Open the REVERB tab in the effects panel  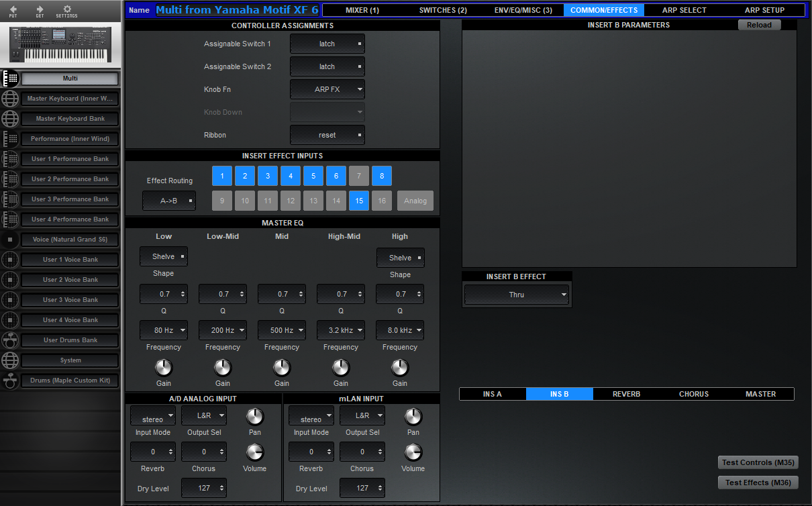pyautogui.click(x=626, y=394)
